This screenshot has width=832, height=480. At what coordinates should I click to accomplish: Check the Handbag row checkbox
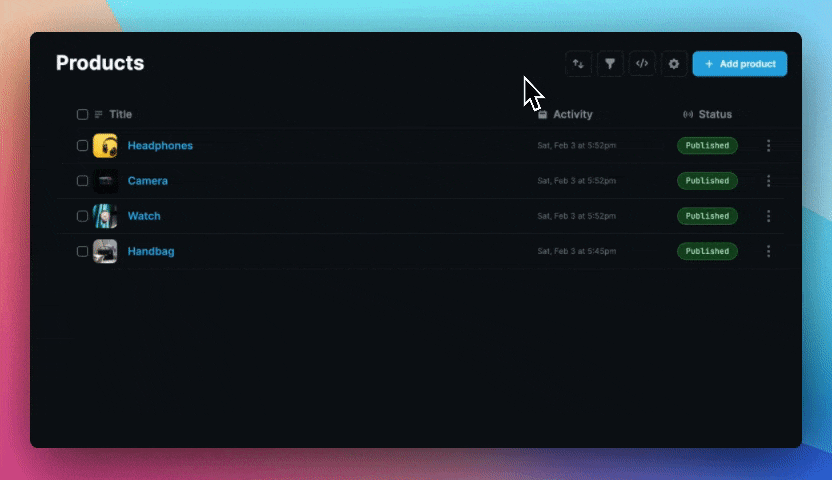pyautogui.click(x=82, y=251)
